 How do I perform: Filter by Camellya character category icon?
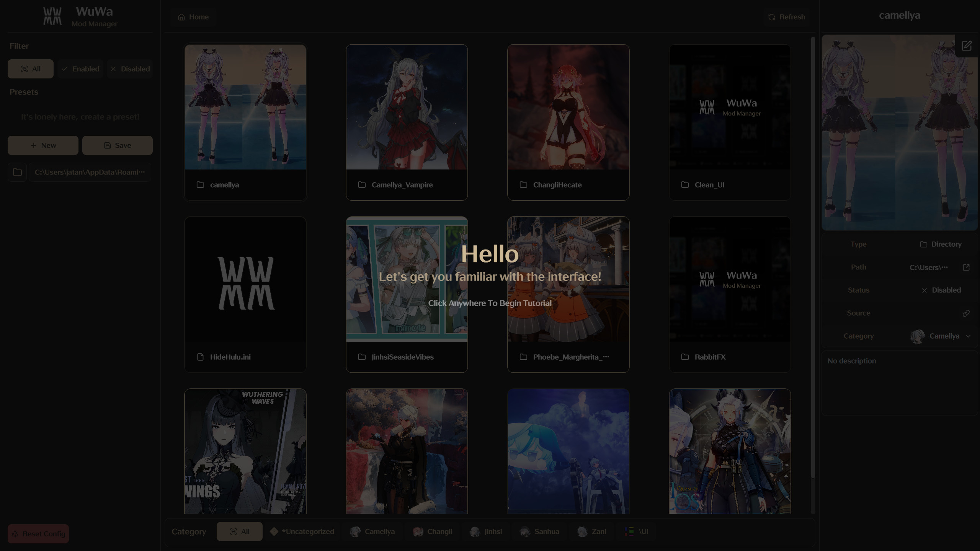pos(355,531)
